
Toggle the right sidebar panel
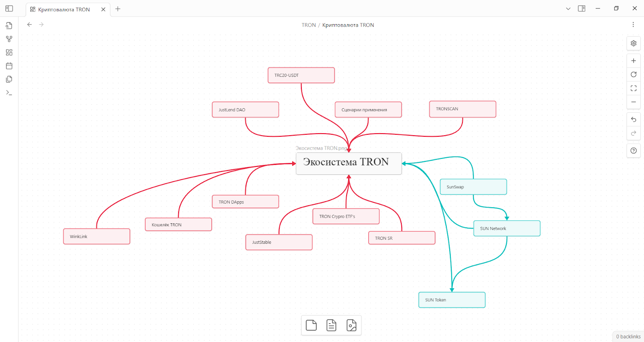582,8
